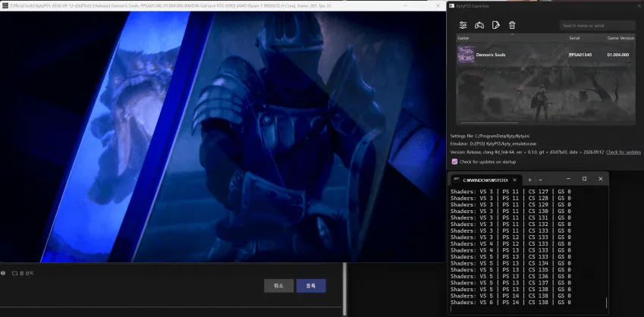
Task: Maximize the terminal window
Action: tap(584, 179)
